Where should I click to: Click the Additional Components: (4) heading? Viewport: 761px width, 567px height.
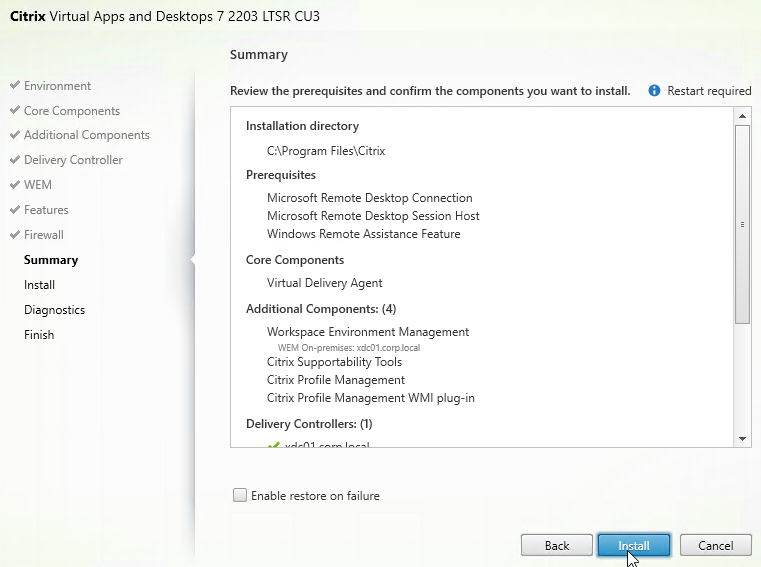[x=321, y=309]
